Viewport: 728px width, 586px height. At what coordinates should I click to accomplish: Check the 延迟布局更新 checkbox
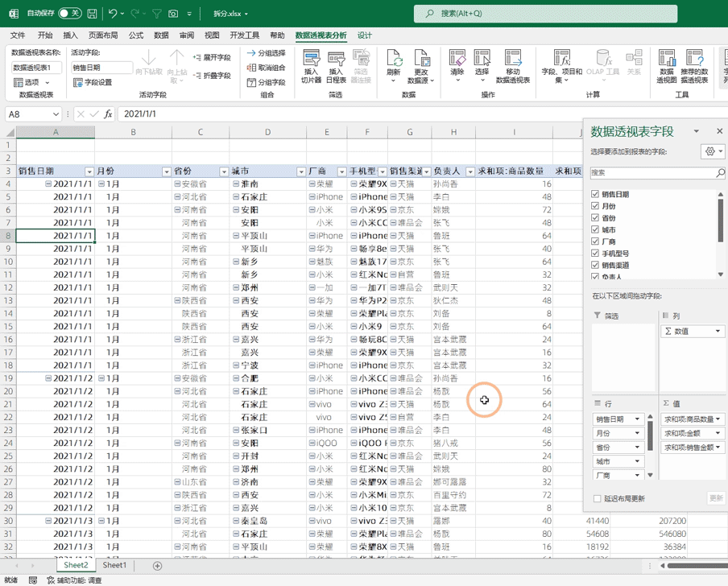tap(597, 498)
